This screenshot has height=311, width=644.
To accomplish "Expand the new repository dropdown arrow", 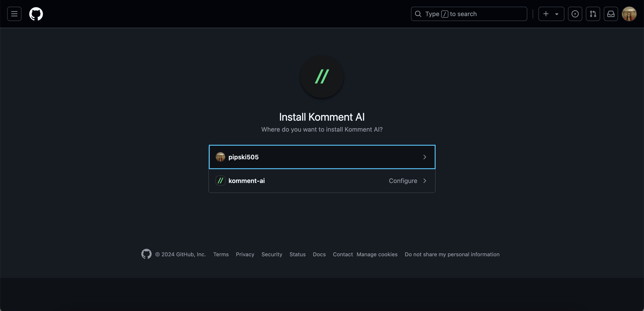I will click(557, 14).
